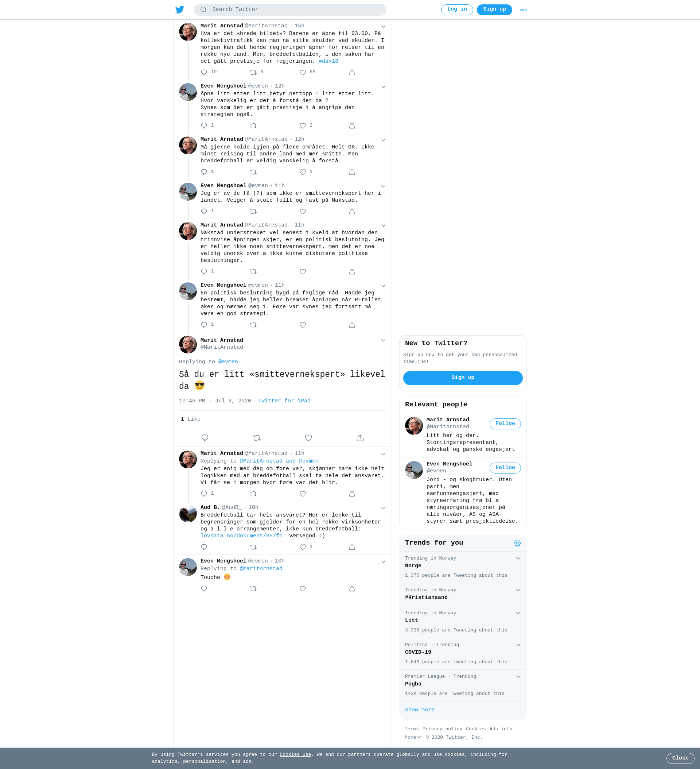This screenshot has height=769, width=700.
Task: Like Even Mengshoel's 'Touche' reply
Action: coord(303,589)
